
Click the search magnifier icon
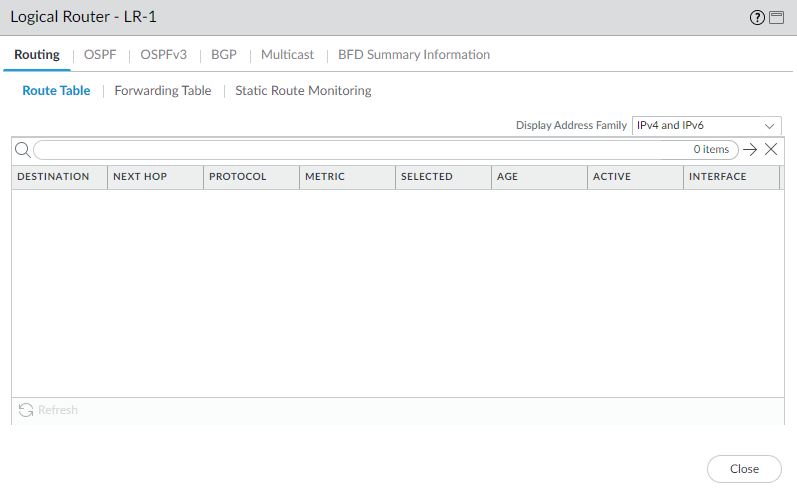coord(23,150)
